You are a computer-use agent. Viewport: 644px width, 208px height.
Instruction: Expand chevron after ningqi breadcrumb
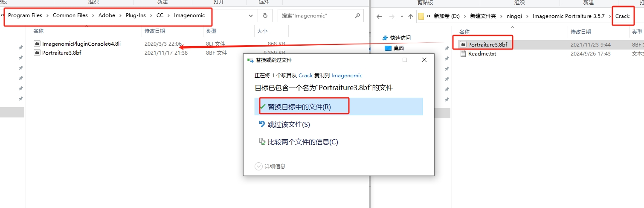click(x=527, y=16)
